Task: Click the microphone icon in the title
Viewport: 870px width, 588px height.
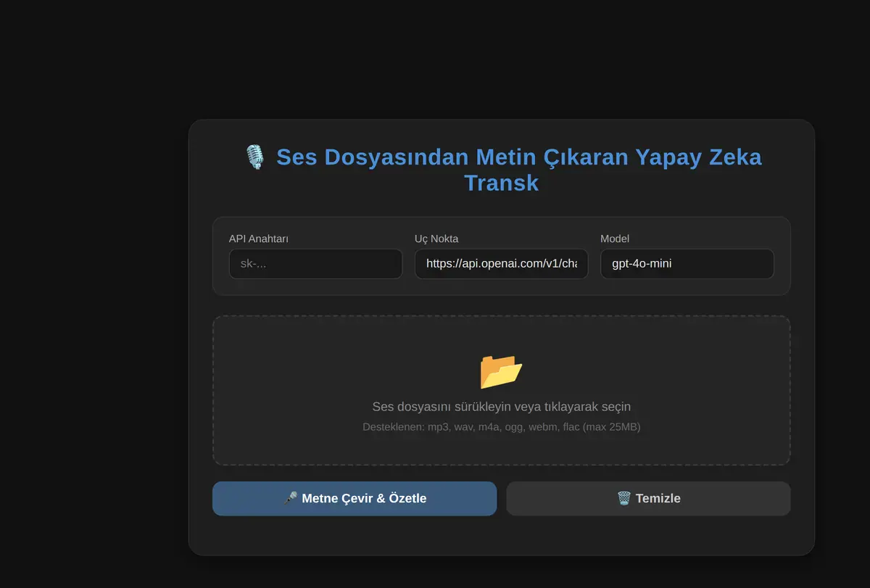Action: (x=254, y=157)
